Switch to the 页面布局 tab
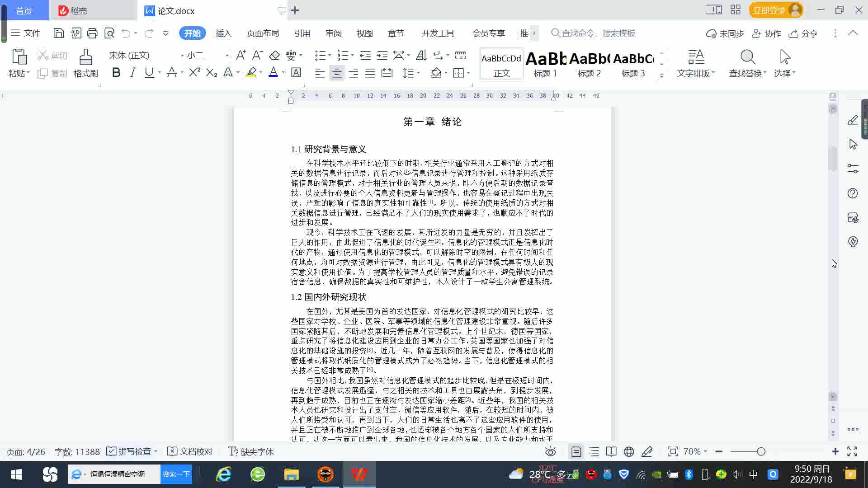868x488 pixels. [263, 33]
